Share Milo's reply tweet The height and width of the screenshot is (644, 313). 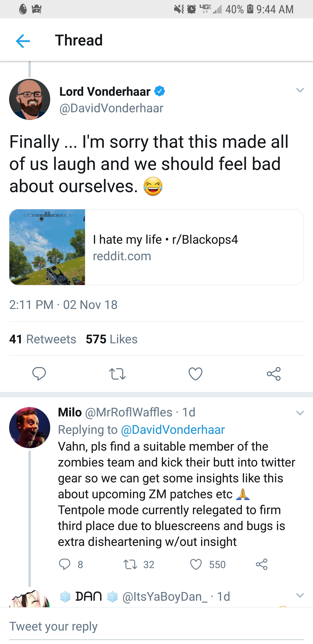(x=261, y=564)
